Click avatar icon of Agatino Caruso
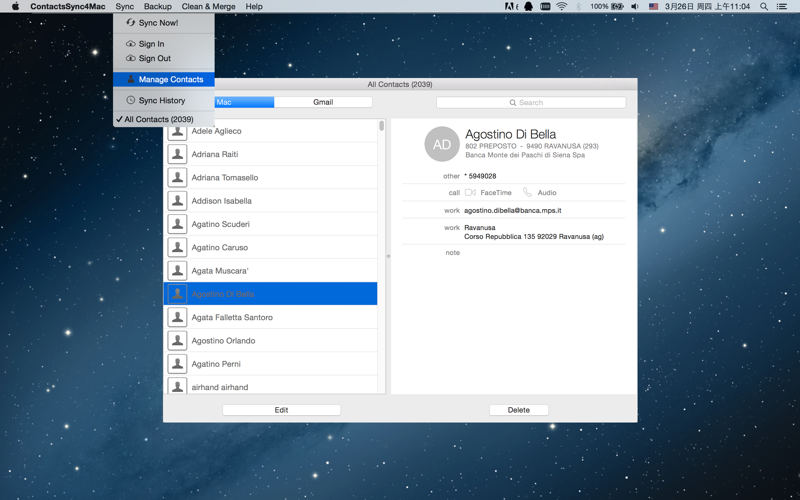Viewport: 800px width, 500px height. tap(178, 247)
